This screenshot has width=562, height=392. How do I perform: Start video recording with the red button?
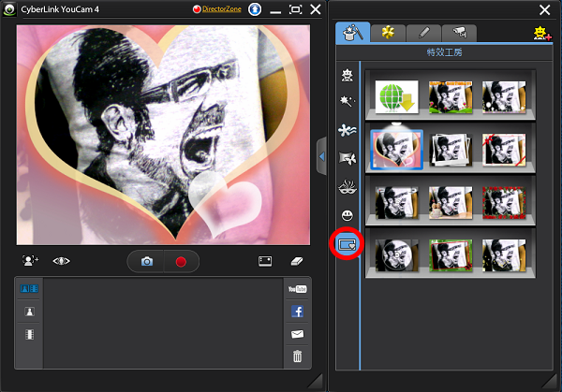click(181, 262)
